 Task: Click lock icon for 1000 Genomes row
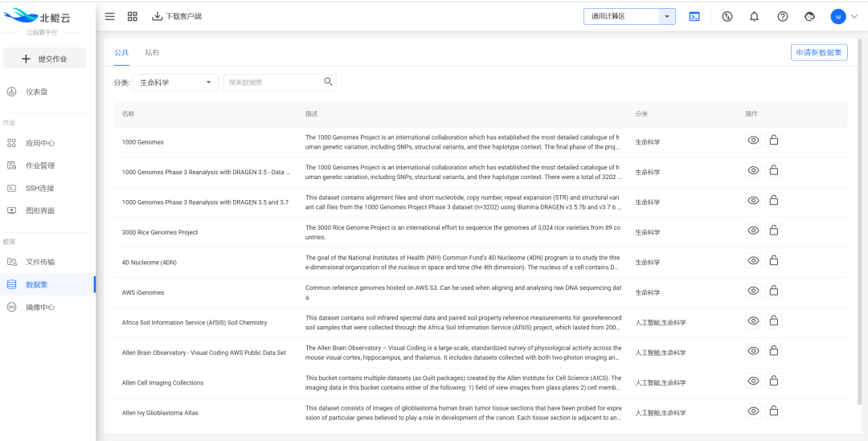tap(774, 141)
